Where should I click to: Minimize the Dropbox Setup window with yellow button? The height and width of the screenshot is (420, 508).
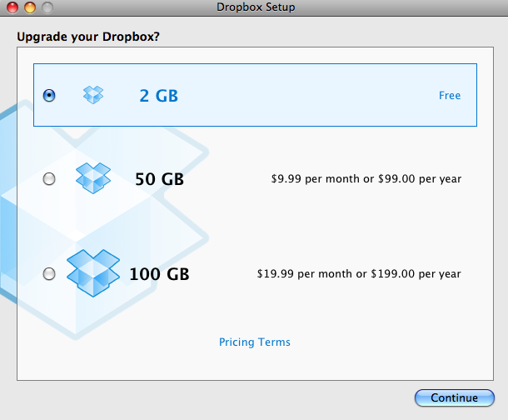30,7
